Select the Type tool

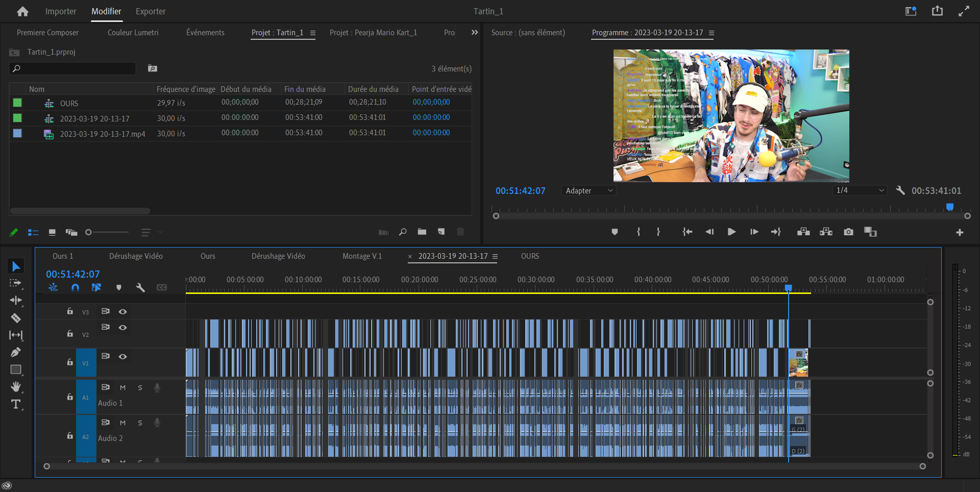16,404
